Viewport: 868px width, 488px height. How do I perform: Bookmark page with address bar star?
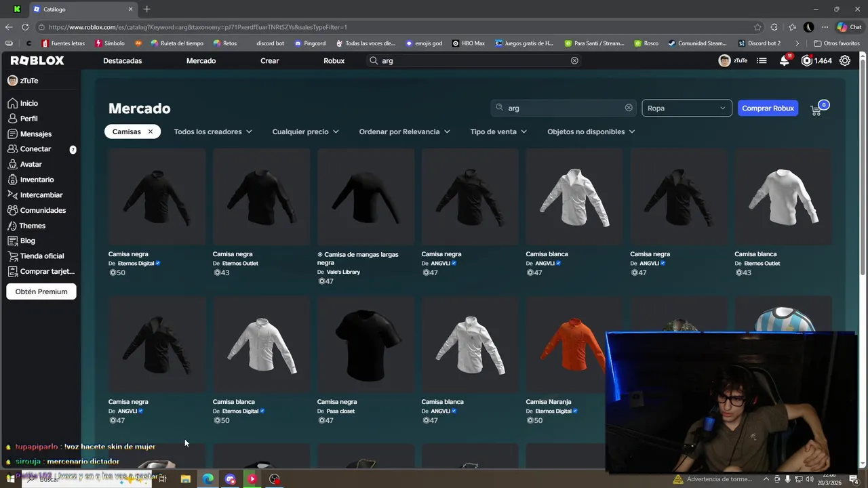click(x=757, y=27)
